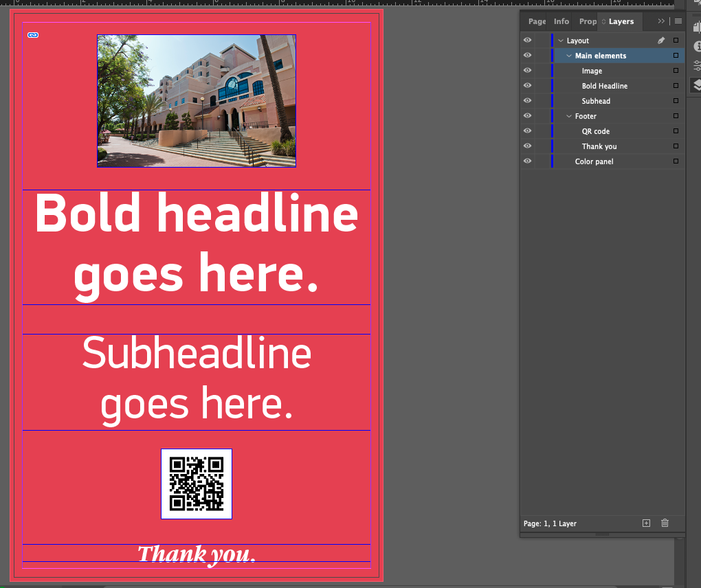Collapse the Footer group chevron
The width and height of the screenshot is (701, 588).
pos(569,116)
